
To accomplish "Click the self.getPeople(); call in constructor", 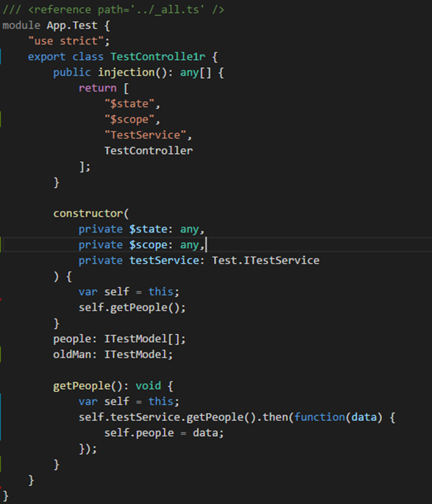I will coord(132,308).
